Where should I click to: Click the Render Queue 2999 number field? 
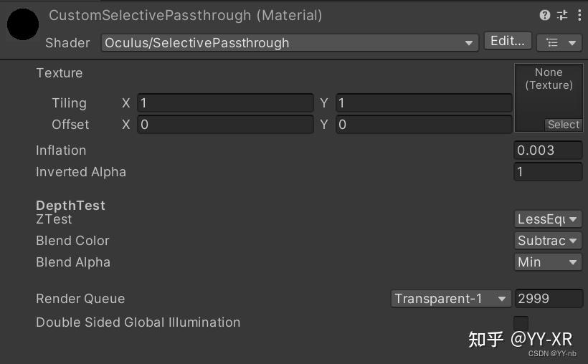click(x=549, y=299)
